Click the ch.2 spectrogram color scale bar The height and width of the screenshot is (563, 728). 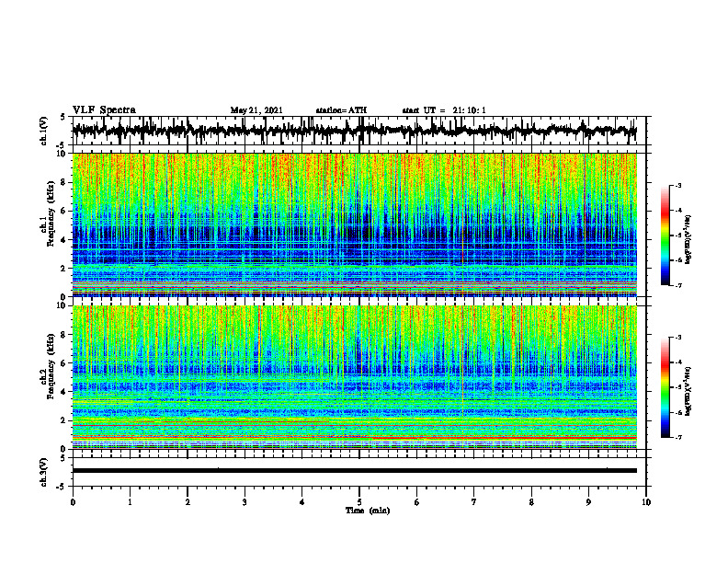pyautogui.click(x=665, y=387)
